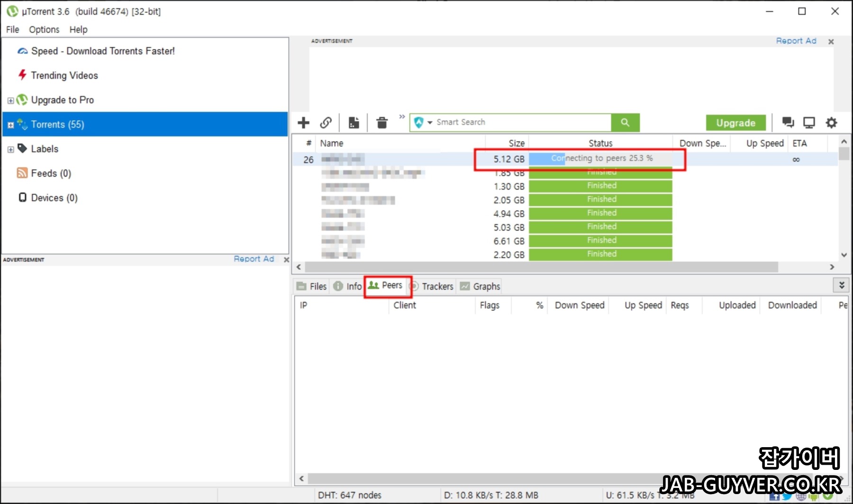Sort peers by Flags column
Viewport: 853px width, 504px height.
[x=493, y=305]
